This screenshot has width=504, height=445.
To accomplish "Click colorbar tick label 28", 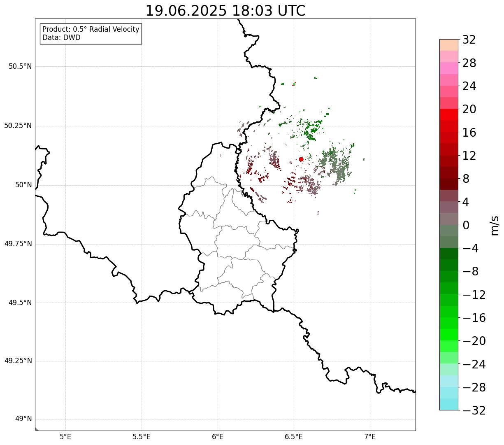I will click(469, 63).
